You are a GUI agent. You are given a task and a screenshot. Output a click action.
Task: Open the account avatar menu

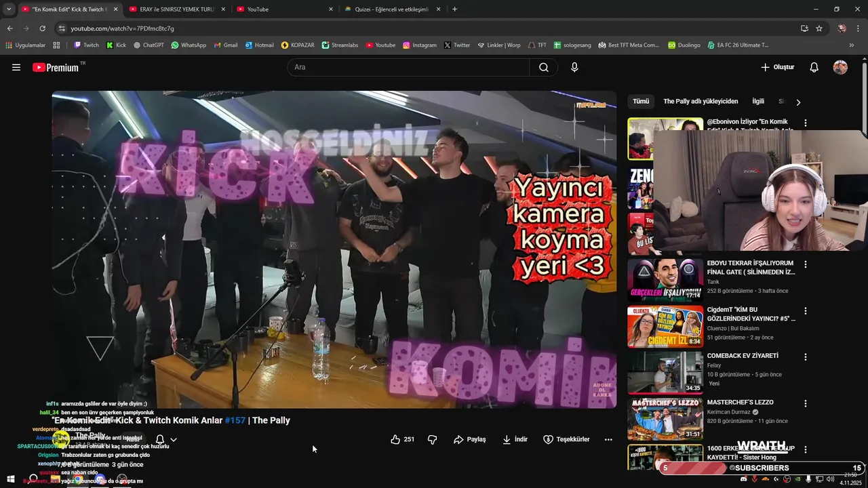pos(840,67)
